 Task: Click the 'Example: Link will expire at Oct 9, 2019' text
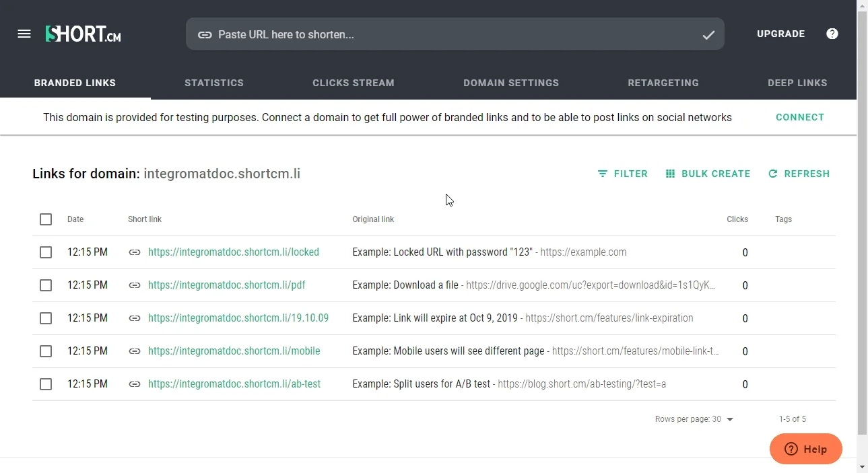(x=435, y=318)
